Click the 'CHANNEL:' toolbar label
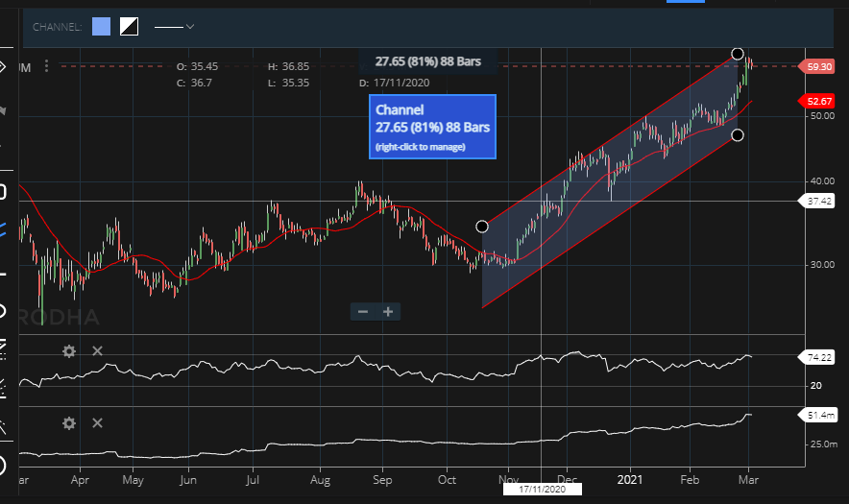The image size is (849, 504). click(57, 27)
